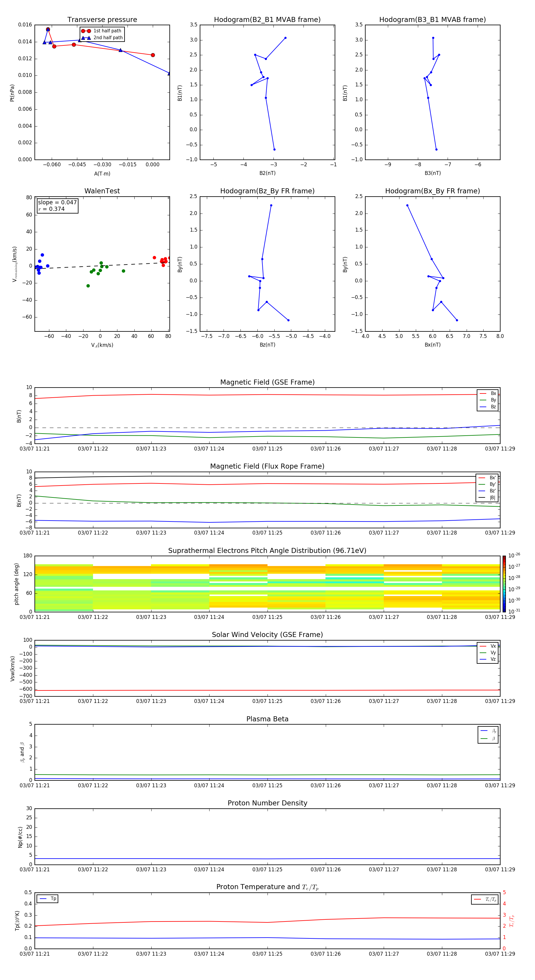Click the "Transverse pressure" plot title
This screenshot has width=535, height=980.
pos(102,20)
